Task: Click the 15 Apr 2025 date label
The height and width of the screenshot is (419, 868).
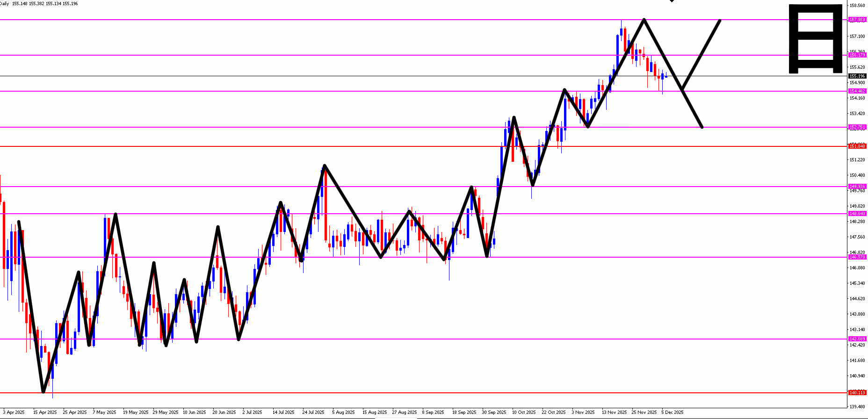Action: coord(45,412)
